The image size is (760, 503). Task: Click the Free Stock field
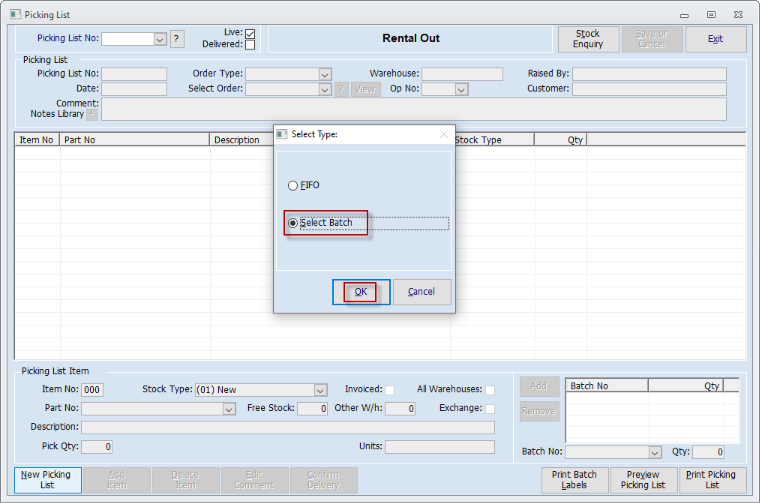pyautogui.click(x=312, y=409)
